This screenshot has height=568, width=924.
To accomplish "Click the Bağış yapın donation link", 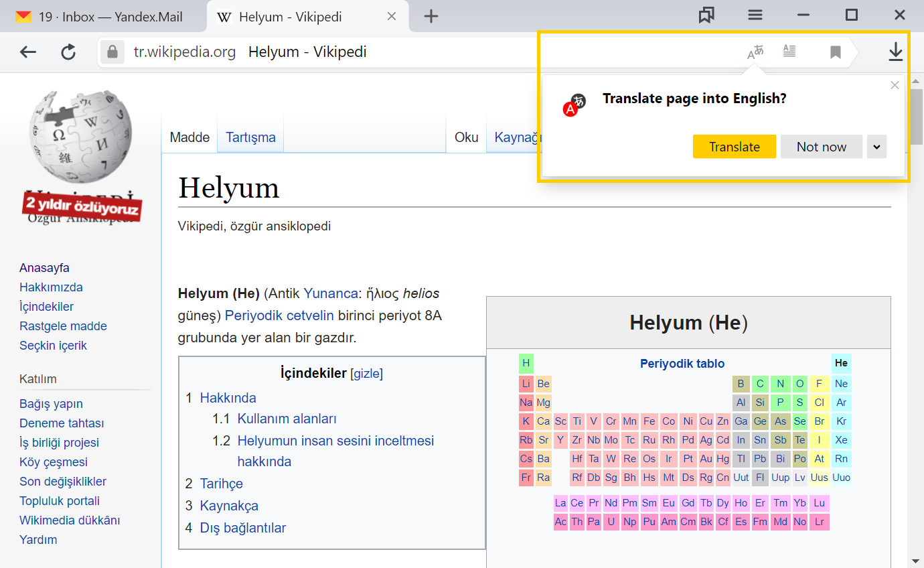I will pos(52,404).
